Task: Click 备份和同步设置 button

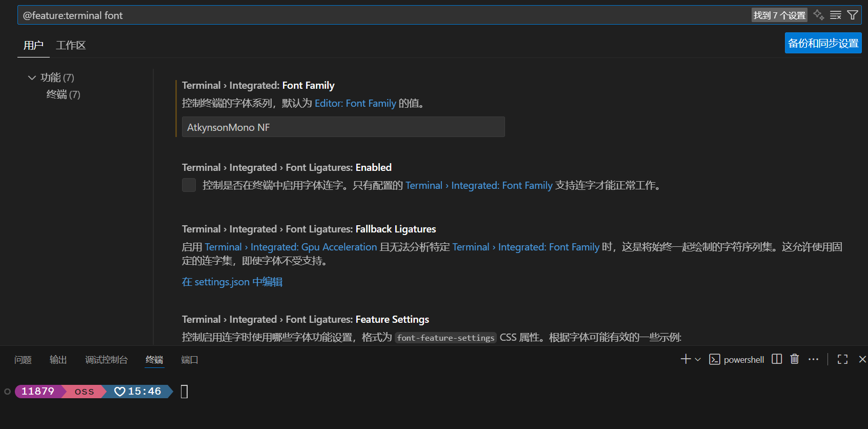Action: (823, 43)
